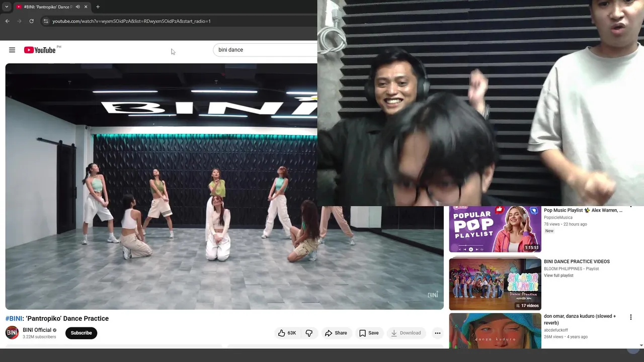Image resolution: width=644 pixels, height=362 pixels.
Task: Like the video with the thumbs-up icon
Action: [287, 333]
